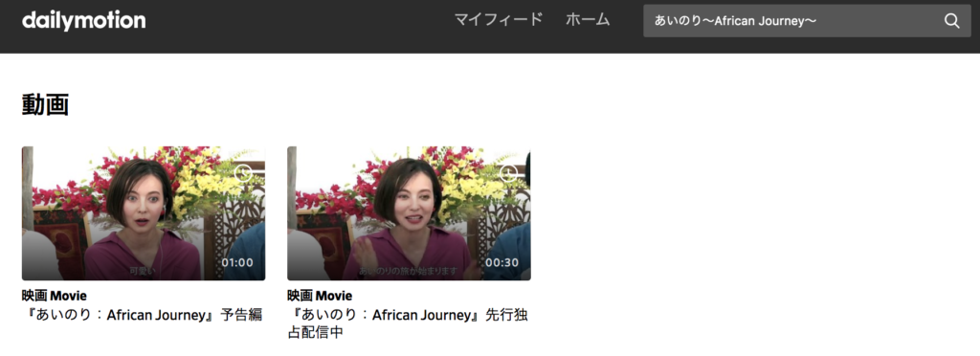
Task: Open 映画 Movie channel under first video
Action: tap(55, 296)
